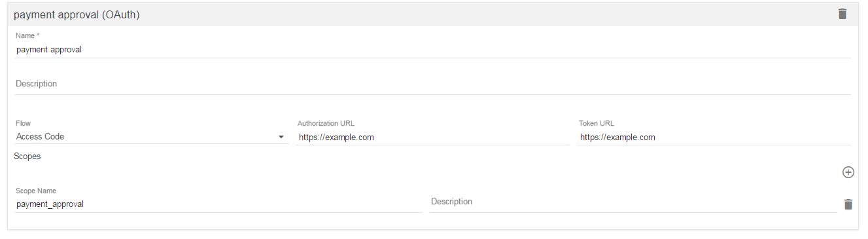Image resolution: width=868 pixels, height=239 pixels.
Task: Delete the payment approval OAuth definition
Action: coord(842,14)
